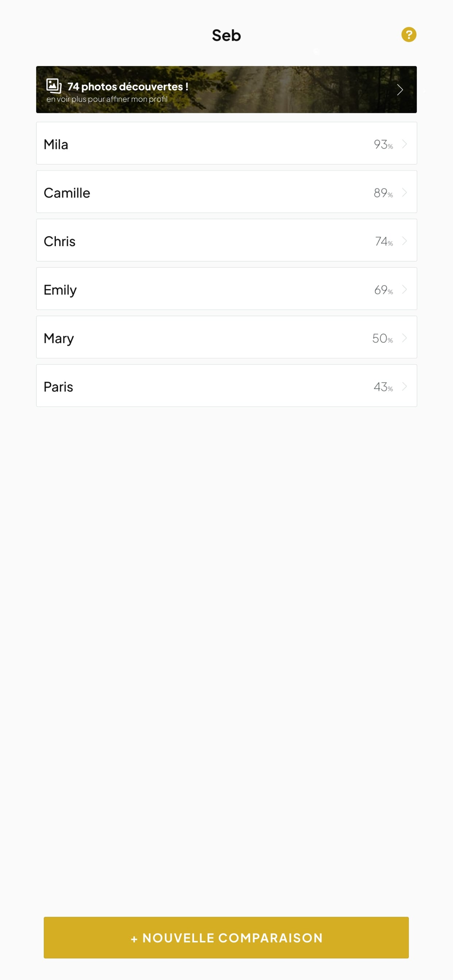
Task: Select the Mila name in the comparison list
Action: [56, 145]
